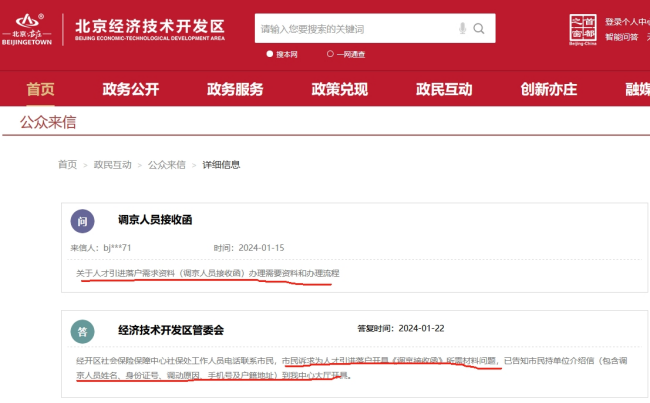Click the microphone voice search icon
The image size is (650, 403).
pyautogui.click(x=462, y=28)
